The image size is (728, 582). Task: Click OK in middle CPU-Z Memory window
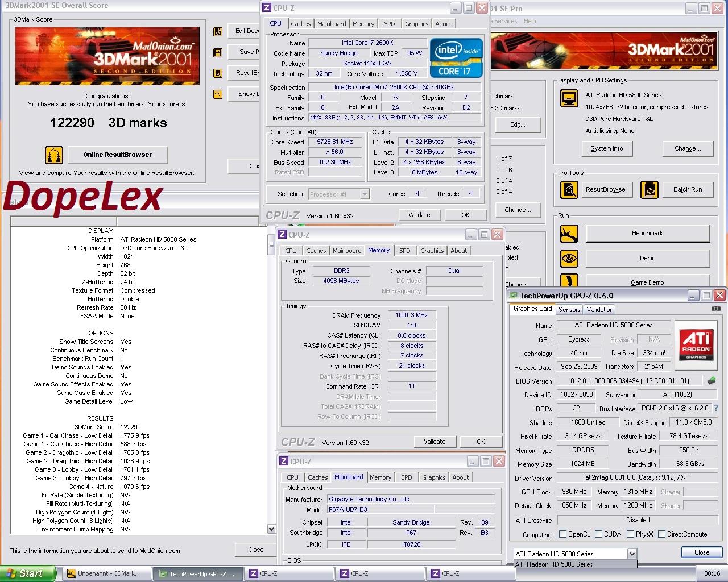tap(481, 442)
